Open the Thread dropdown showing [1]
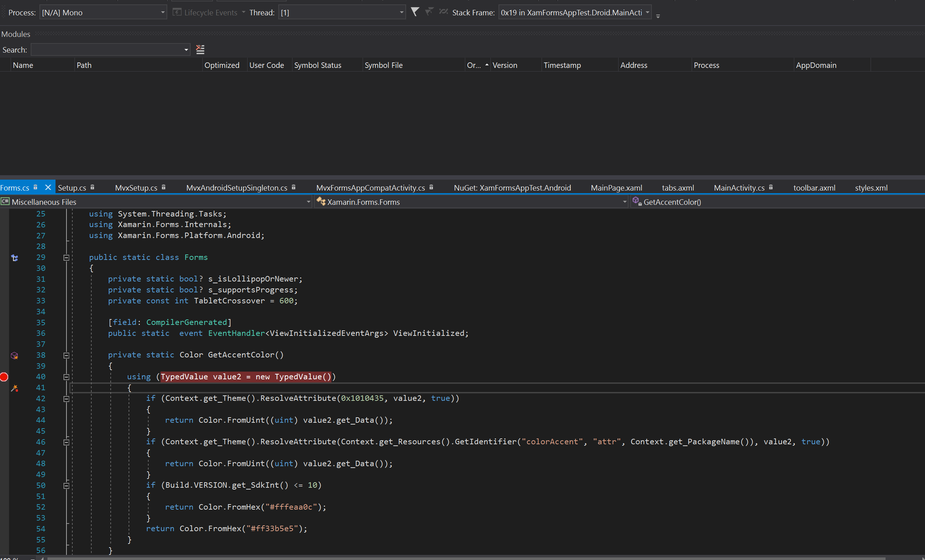Screen dimensions: 925x560 point(342,12)
